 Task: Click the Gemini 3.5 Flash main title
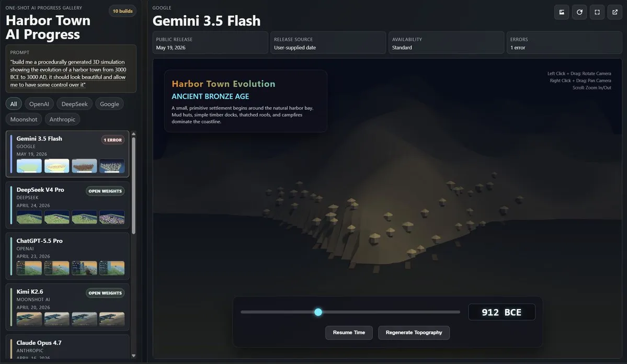[207, 21]
